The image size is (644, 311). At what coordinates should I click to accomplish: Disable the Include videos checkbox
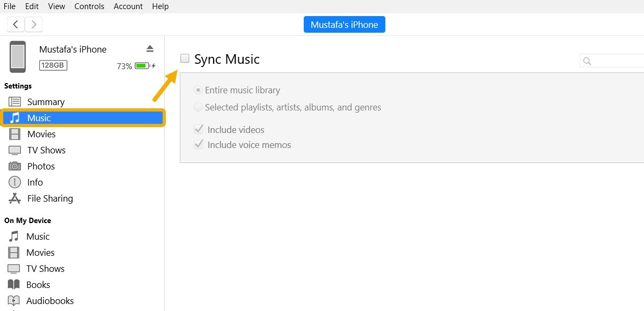[x=198, y=129]
